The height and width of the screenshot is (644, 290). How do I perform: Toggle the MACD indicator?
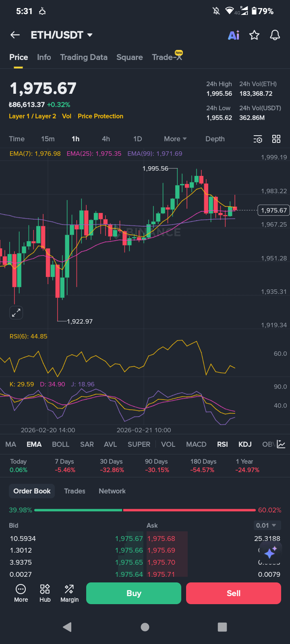tap(196, 444)
